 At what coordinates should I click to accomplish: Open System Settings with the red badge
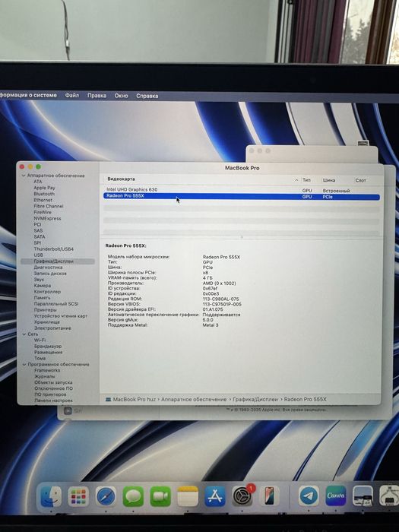pos(242,497)
